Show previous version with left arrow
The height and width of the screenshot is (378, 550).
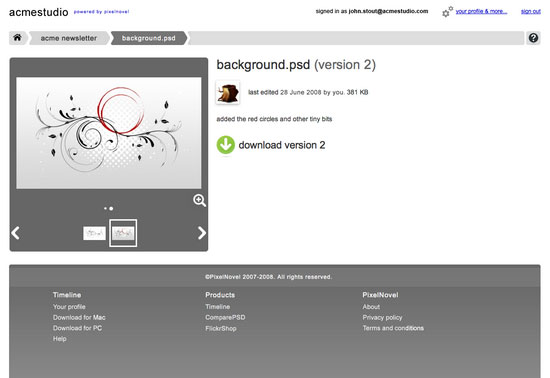15,233
